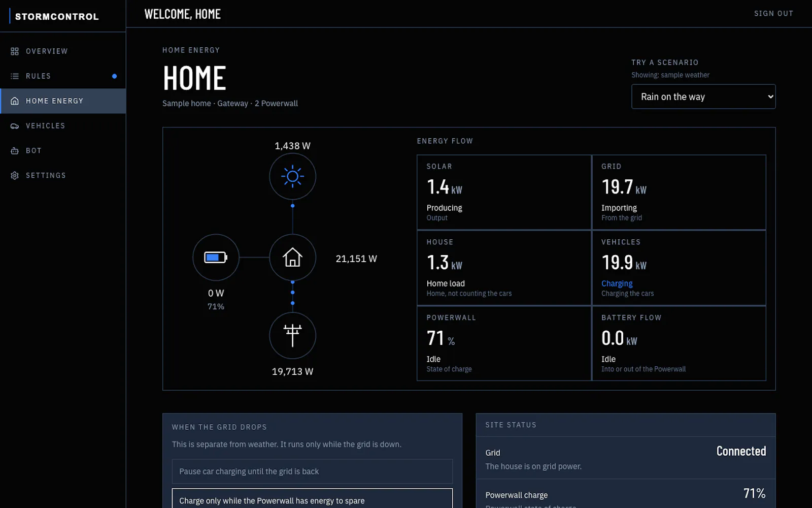Click the Rules list icon in sidebar
812x508 pixels.
pyautogui.click(x=15, y=76)
